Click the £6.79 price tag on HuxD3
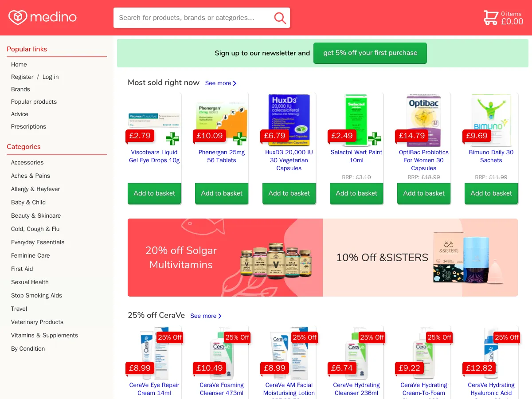532x399 pixels. click(x=274, y=136)
